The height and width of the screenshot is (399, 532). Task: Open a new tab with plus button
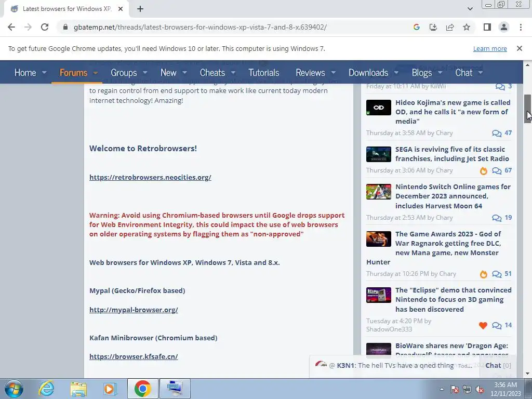point(140,9)
